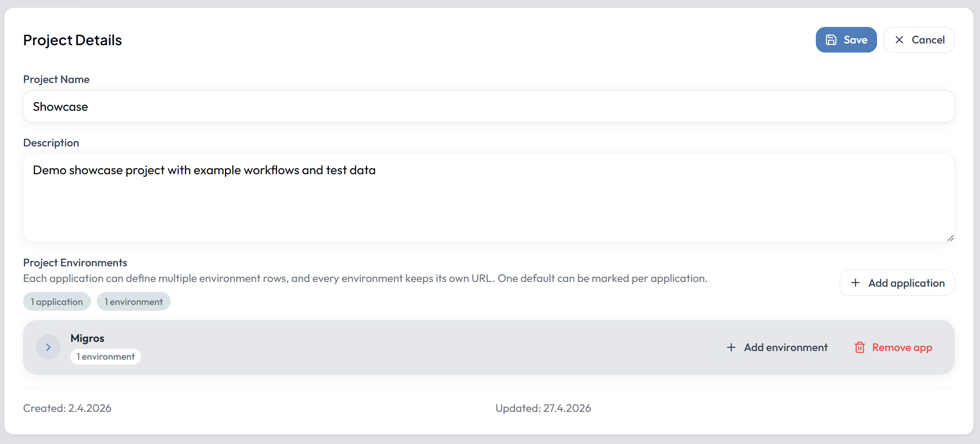
Task: Add environment to Migros app
Action: point(776,348)
